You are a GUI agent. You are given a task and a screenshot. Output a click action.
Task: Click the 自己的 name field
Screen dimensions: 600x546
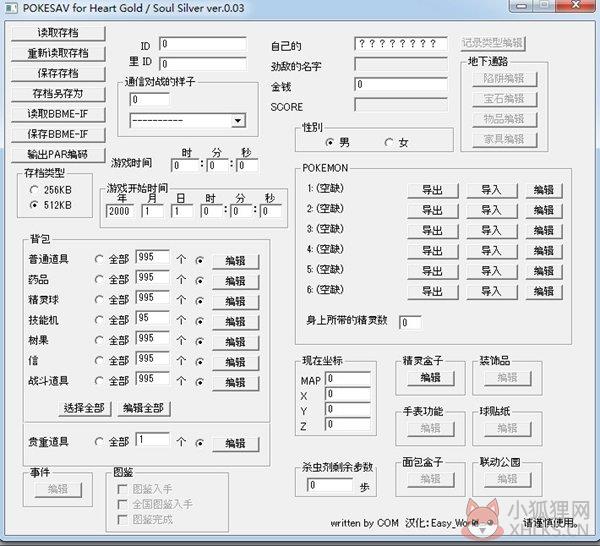401,44
